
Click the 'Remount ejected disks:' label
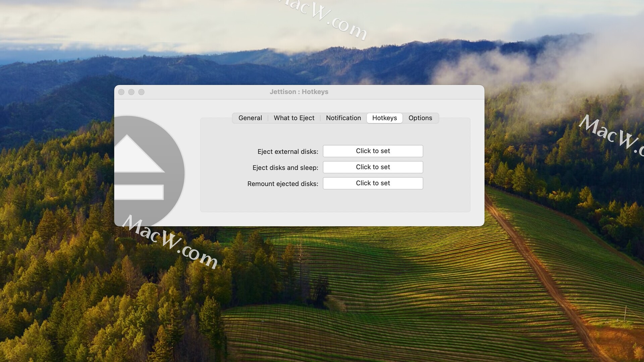pos(282,184)
